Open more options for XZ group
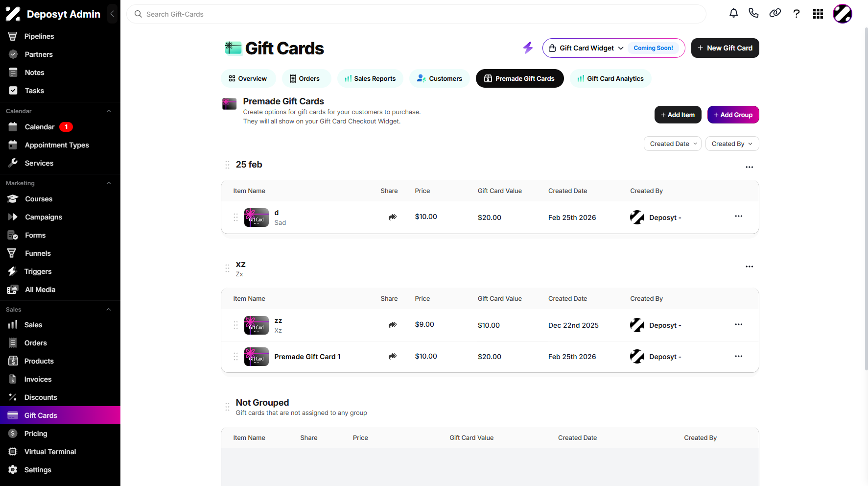The height and width of the screenshot is (486, 868). pos(749,267)
